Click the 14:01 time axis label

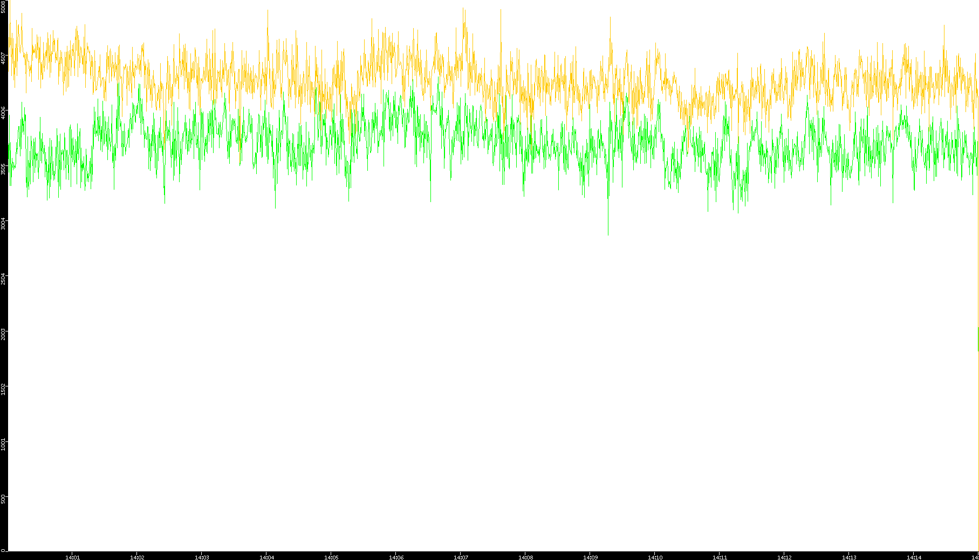pyautogui.click(x=72, y=557)
